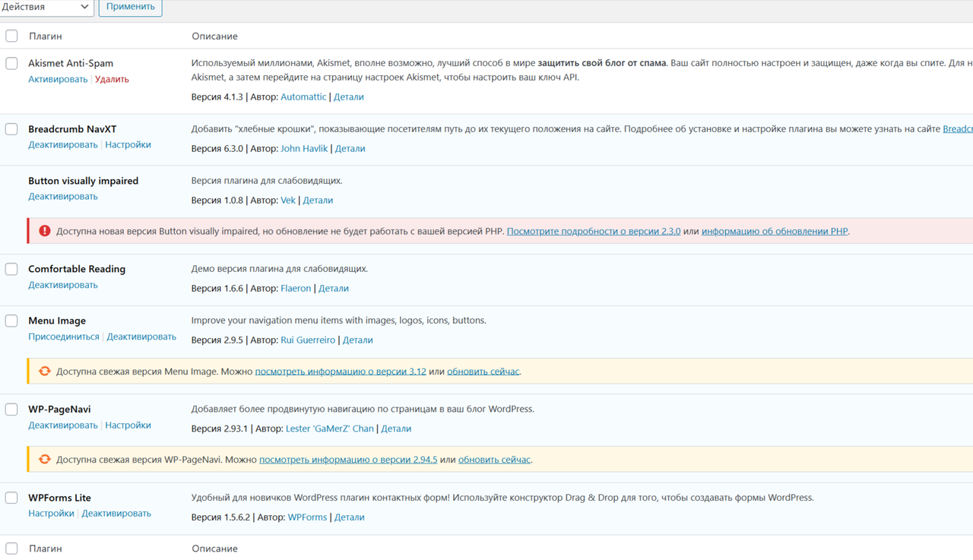
Task: Open the Действия bulk actions dropdown
Action: coord(46,7)
